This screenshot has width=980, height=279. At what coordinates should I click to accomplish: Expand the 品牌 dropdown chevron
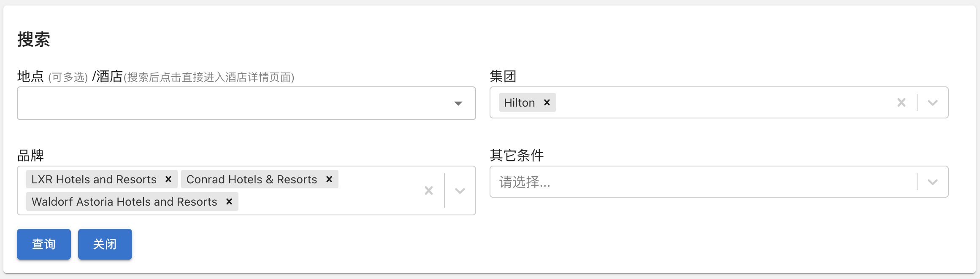pyautogui.click(x=460, y=190)
